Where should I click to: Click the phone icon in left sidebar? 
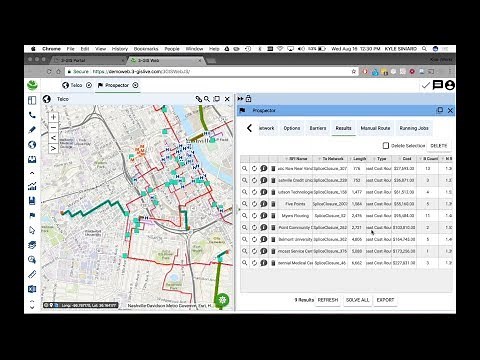[x=32, y=115]
